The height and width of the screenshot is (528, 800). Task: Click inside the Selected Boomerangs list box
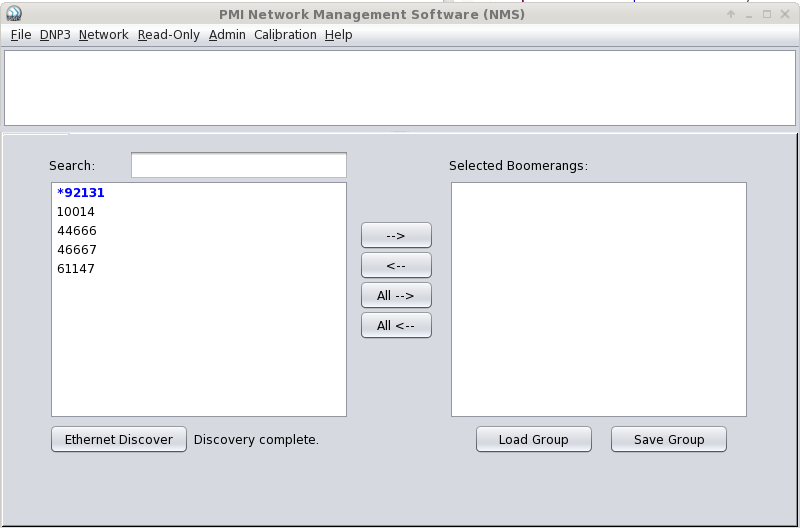tap(599, 299)
